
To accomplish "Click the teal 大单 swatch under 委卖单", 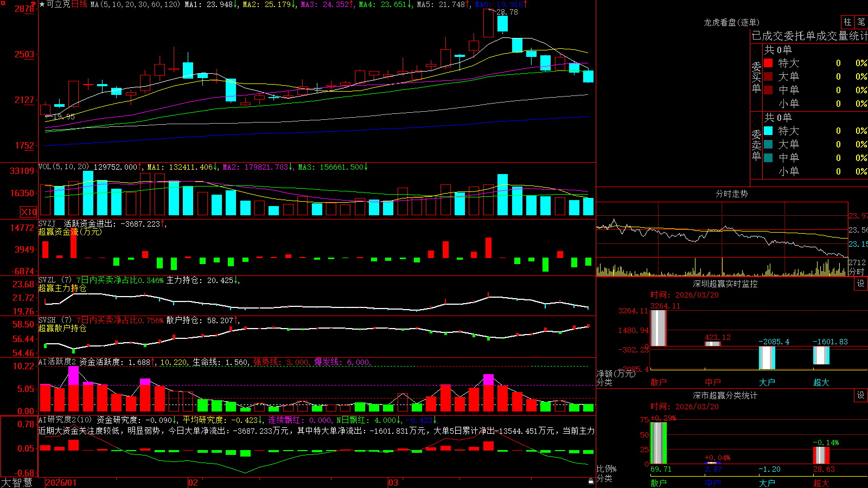I will [768, 144].
